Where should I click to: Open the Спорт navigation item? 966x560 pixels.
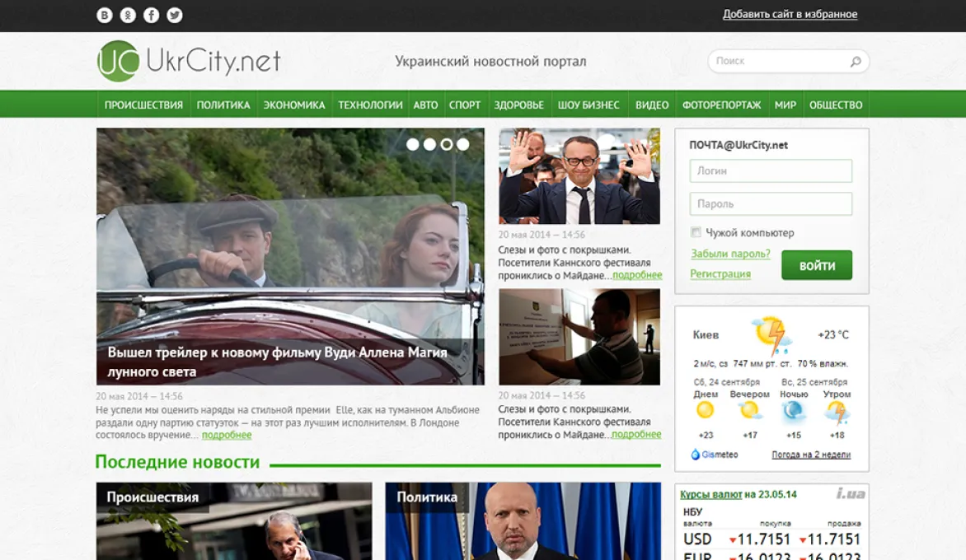click(465, 105)
